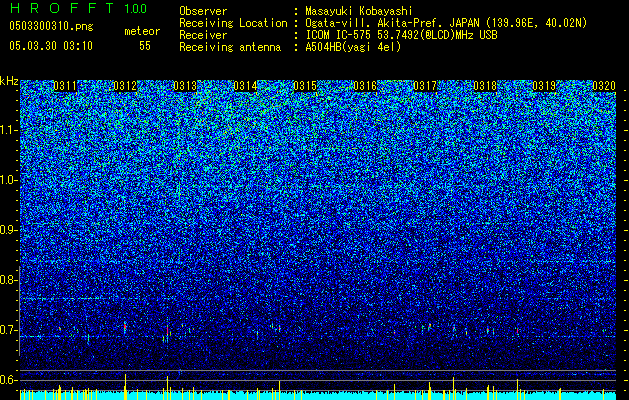
Task: Click the HROFFT 1.0.0 title text
Action: 78,8
